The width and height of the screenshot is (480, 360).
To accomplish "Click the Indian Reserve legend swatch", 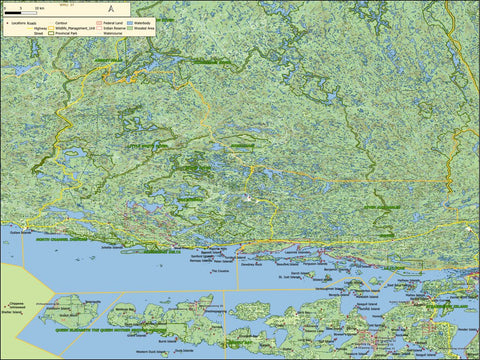I will click(99, 28).
